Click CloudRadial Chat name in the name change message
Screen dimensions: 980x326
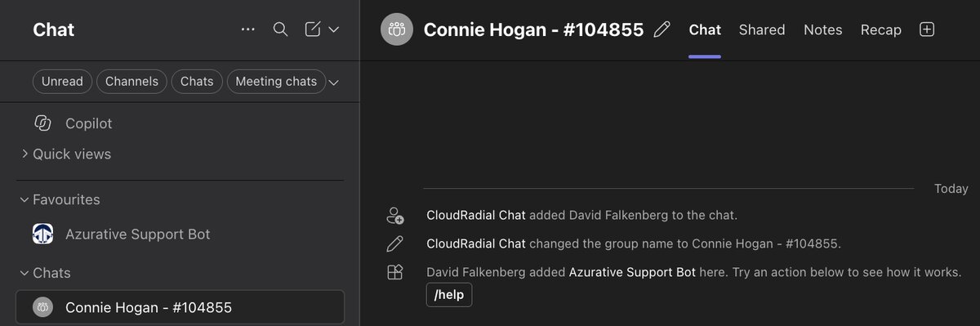pyautogui.click(x=476, y=243)
